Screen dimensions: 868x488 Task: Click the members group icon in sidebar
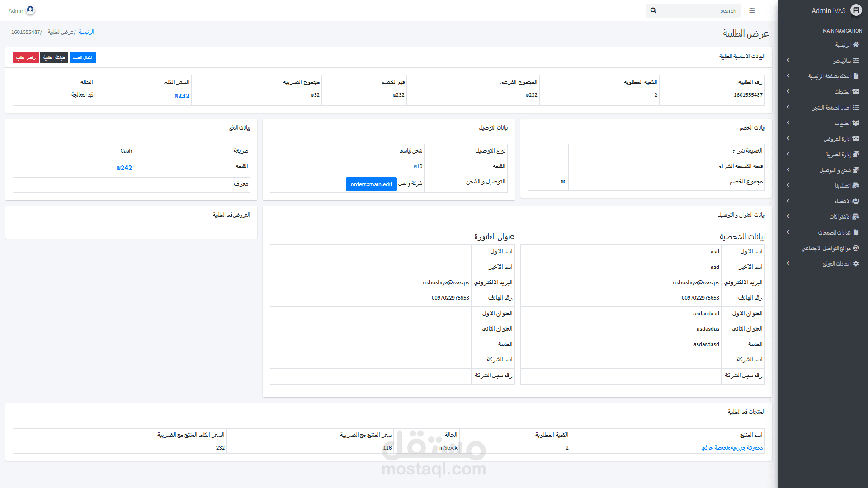click(855, 201)
